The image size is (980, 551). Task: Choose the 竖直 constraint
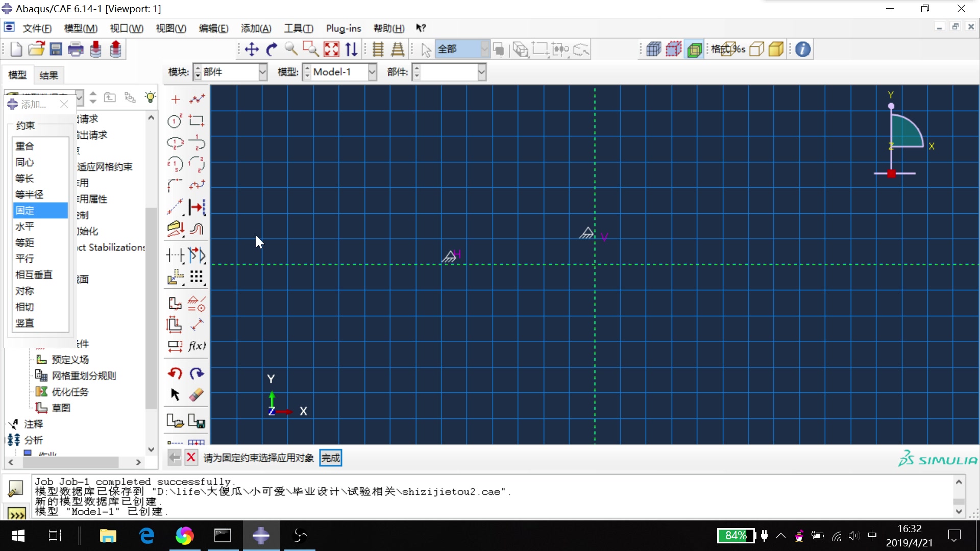[x=40, y=323]
